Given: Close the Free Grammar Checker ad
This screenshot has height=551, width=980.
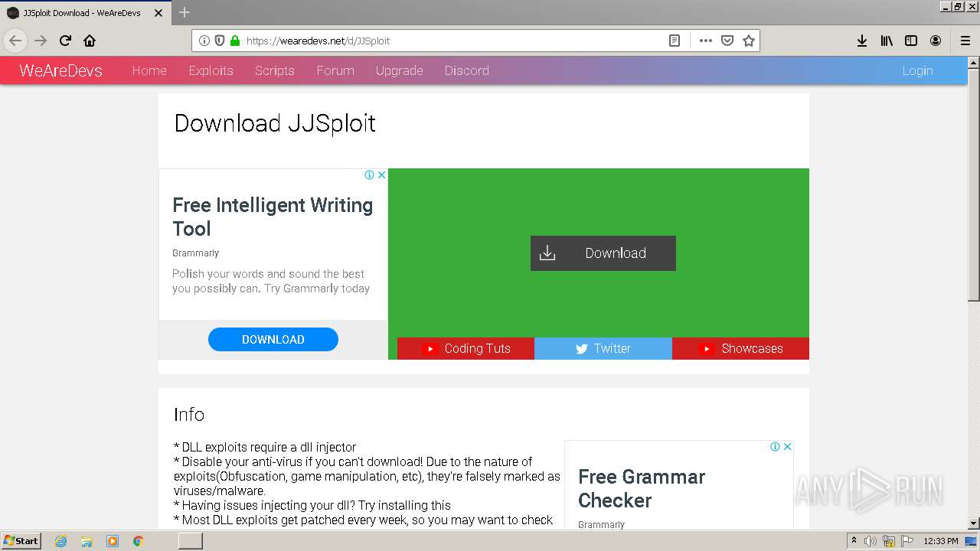Looking at the screenshot, I should [x=787, y=446].
